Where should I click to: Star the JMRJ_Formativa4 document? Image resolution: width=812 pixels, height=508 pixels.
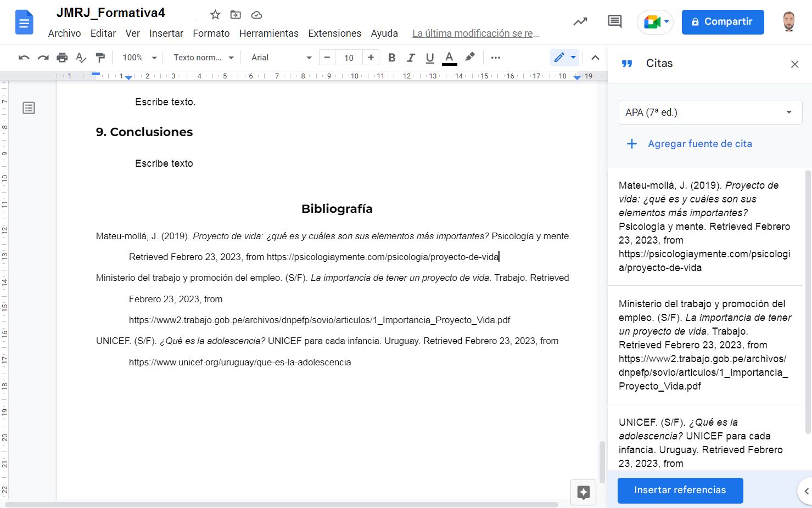215,15
